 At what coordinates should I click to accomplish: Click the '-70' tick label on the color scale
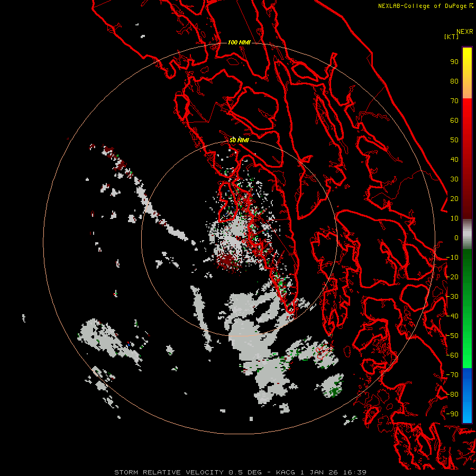tap(452, 375)
